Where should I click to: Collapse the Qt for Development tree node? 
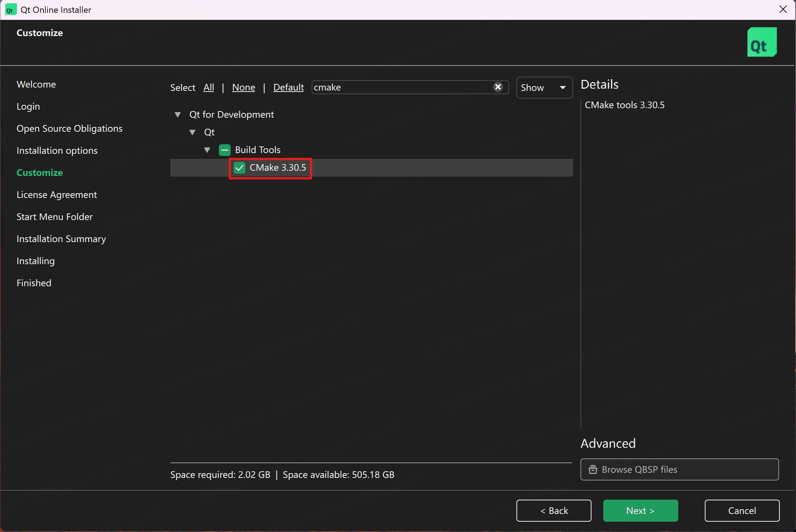[x=178, y=115]
